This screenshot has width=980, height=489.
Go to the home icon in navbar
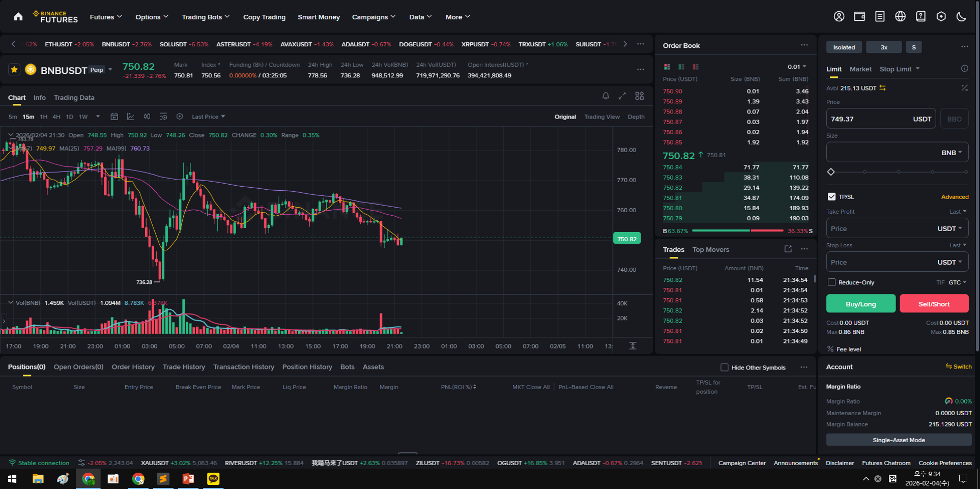coord(18,17)
